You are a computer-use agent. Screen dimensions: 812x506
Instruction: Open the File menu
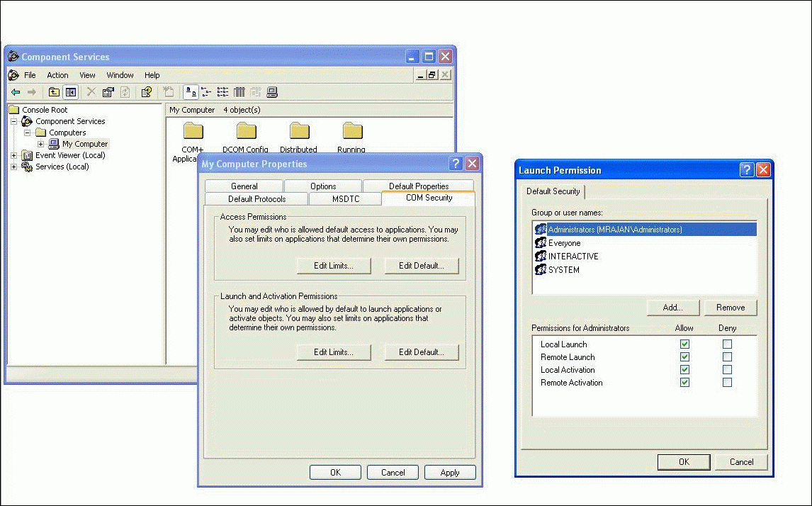click(30, 75)
